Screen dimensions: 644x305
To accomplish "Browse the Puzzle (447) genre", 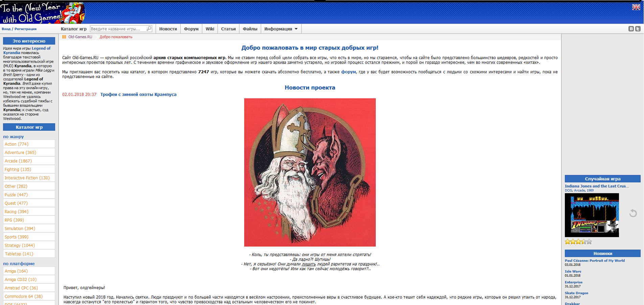I will tap(29, 195).
